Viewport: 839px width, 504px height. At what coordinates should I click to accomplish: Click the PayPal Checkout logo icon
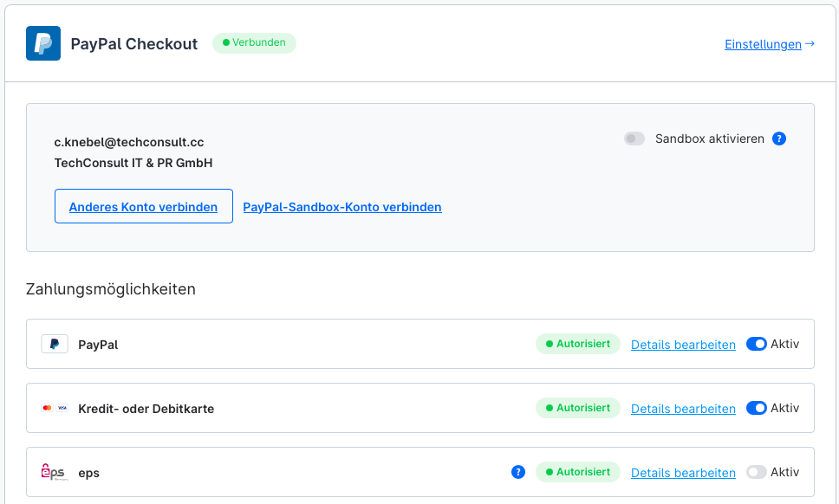43,43
